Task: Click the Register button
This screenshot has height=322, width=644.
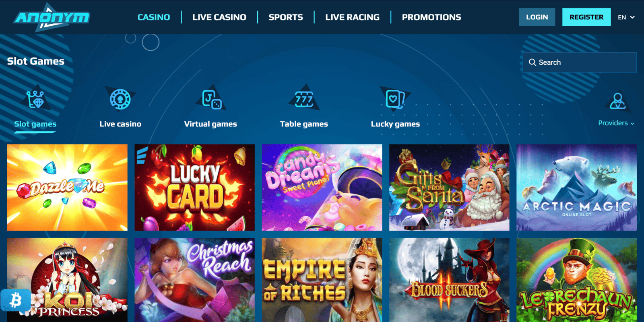Action: [x=586, y=17]
